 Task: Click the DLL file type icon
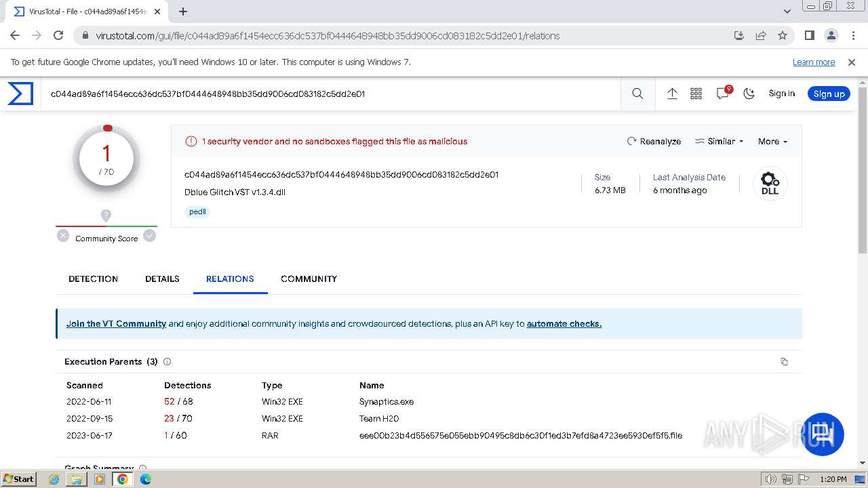770,183
